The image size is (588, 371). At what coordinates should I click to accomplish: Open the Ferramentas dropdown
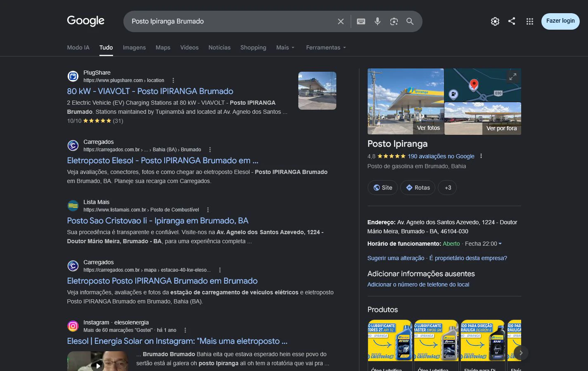326,47
